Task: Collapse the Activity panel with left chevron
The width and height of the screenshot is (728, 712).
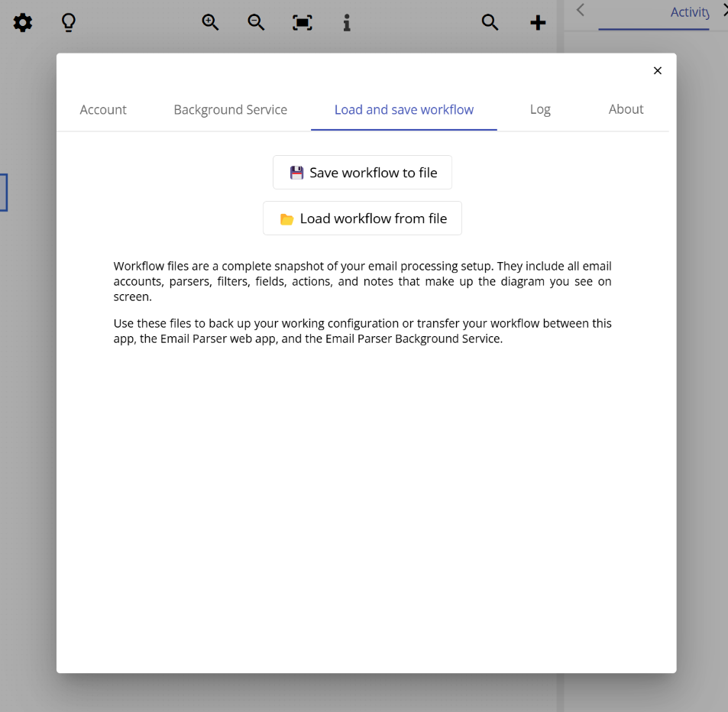Action: coord(580,11)
